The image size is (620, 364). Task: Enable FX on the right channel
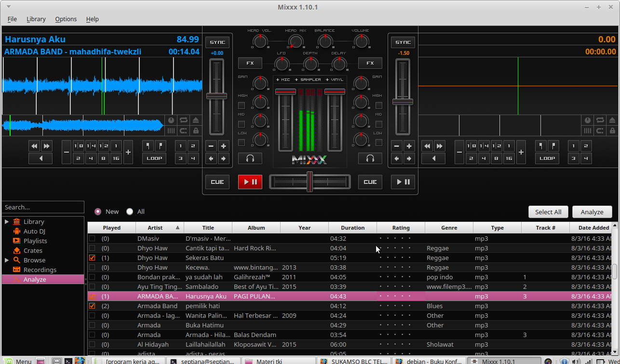pos(370,63)
